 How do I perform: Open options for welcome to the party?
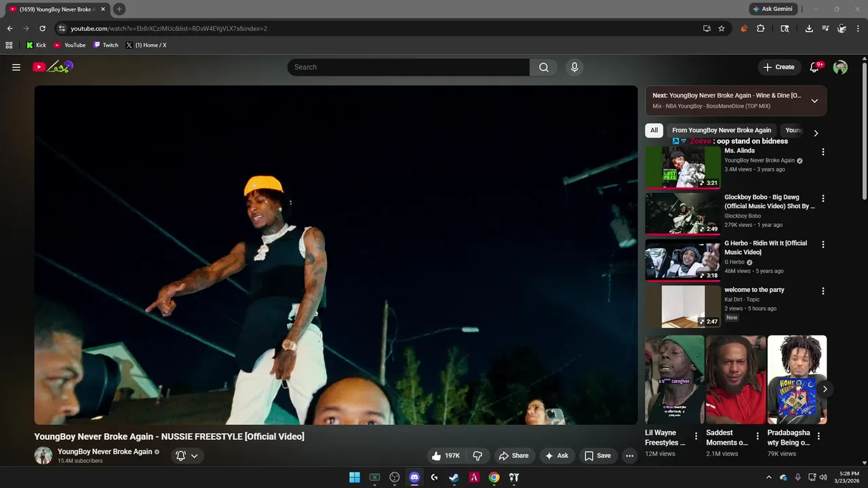(x=823, y=291)
